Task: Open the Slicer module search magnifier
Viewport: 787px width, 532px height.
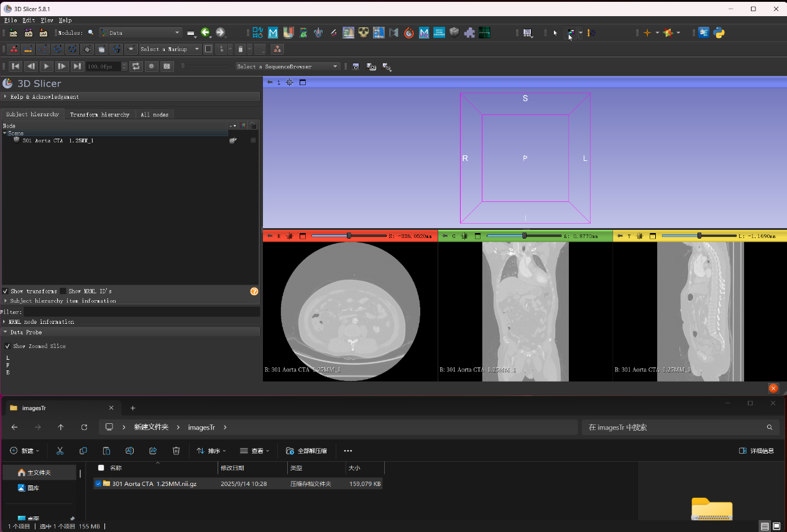Action: pos(91,32)
